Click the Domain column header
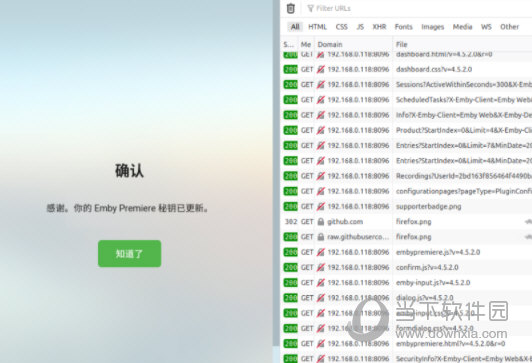 [x=353, y=44]
